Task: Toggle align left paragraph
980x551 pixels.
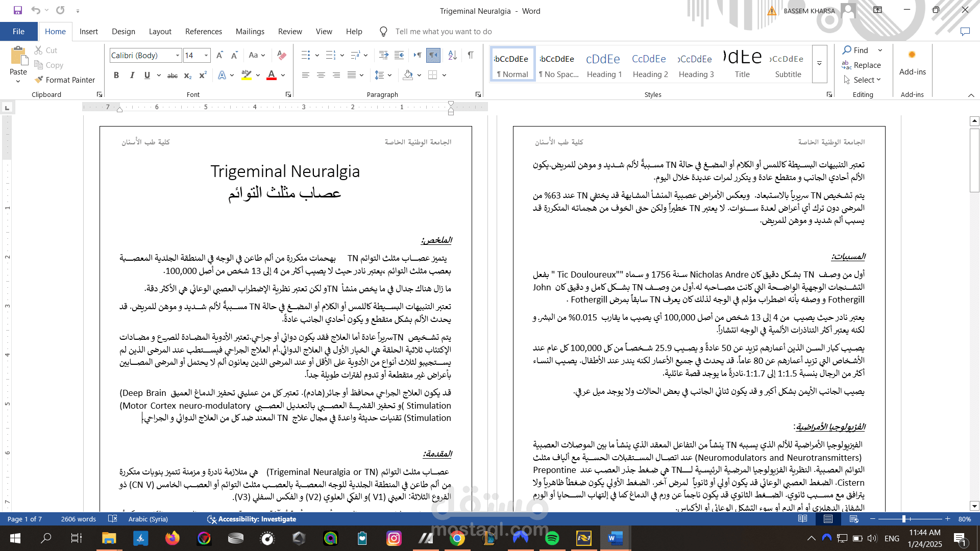Action: pos(306,76)
